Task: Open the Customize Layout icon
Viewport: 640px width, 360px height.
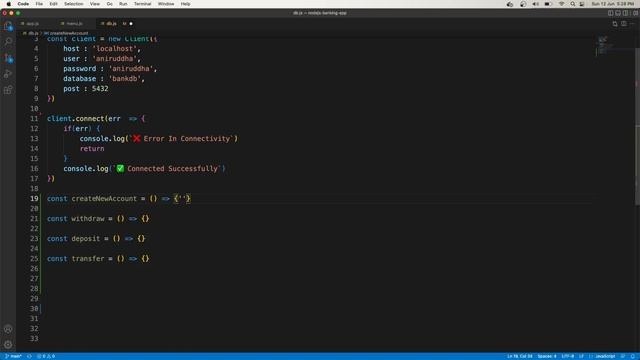Action: coord(635,13)
